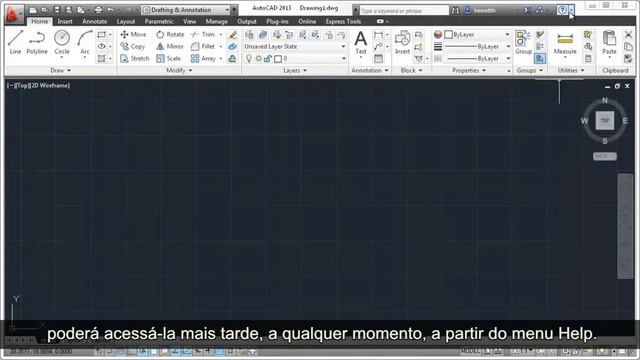This screenshot has height=360, width=640.
Task: Toggle the layer freeze sun icon
Action: pos(258,59)
